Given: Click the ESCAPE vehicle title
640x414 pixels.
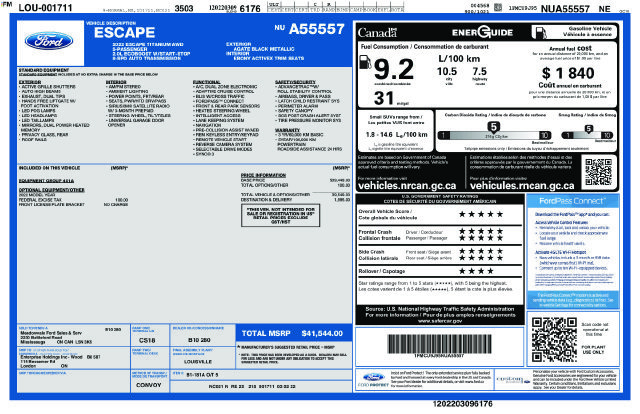Looking at the screenshot, I should (124, 33).
